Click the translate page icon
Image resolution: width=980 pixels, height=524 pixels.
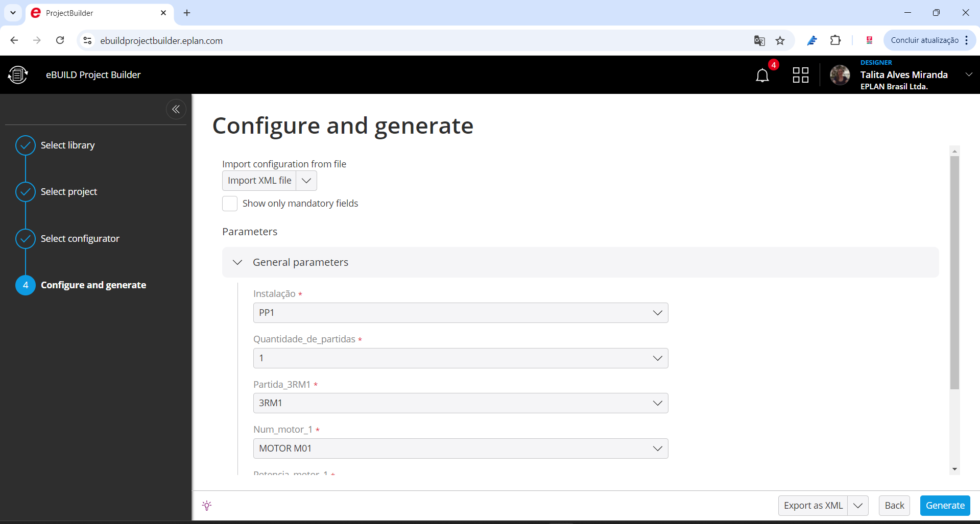(x=759, y=40)
